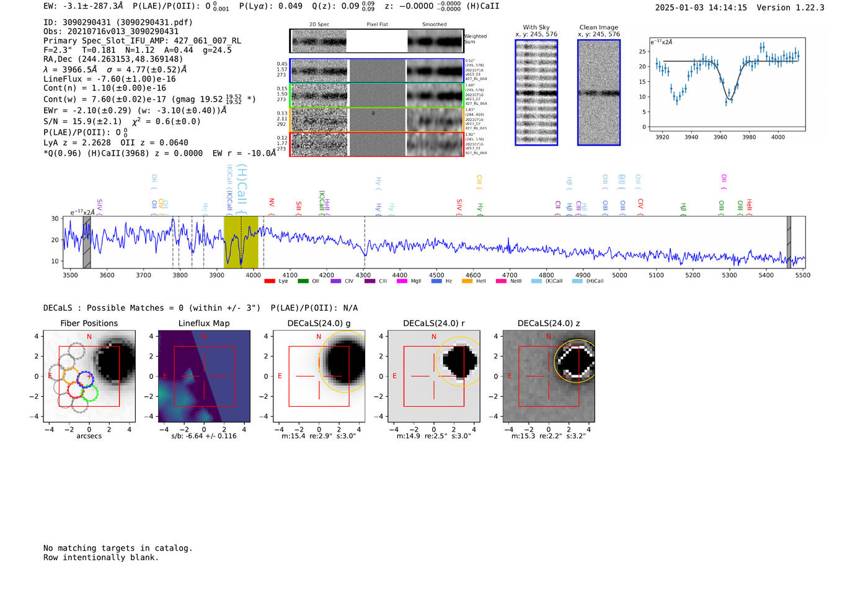Viewport: 868px width, 591px height.
Task: Click the green OII legend swatch
Action: pyautogui.click(x=303, y=281)
